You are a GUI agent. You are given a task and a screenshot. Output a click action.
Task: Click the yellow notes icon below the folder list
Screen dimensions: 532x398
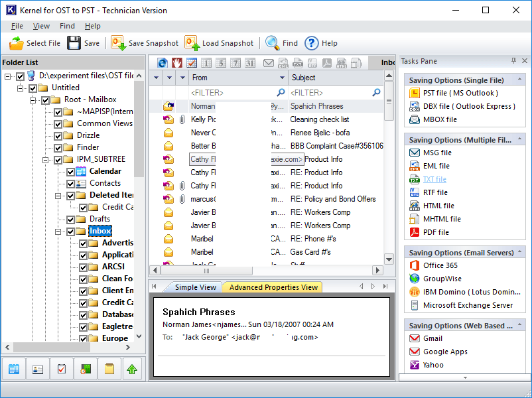(x=109, y=369)
